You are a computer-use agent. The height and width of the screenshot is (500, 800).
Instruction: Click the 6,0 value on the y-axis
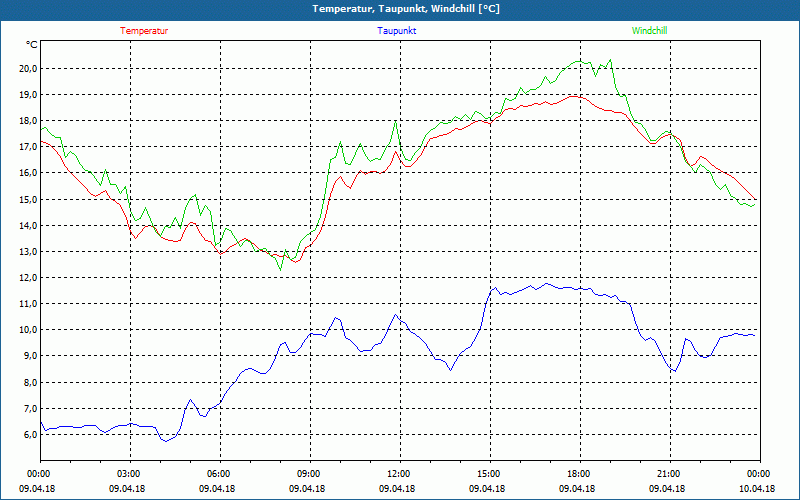click(28, 434)
